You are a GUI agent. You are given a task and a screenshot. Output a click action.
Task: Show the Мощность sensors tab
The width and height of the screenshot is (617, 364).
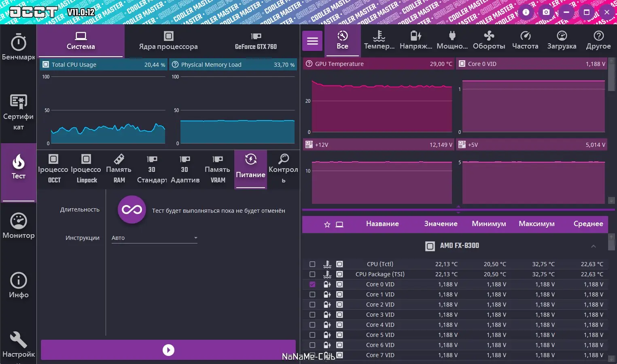click(452, 40)
